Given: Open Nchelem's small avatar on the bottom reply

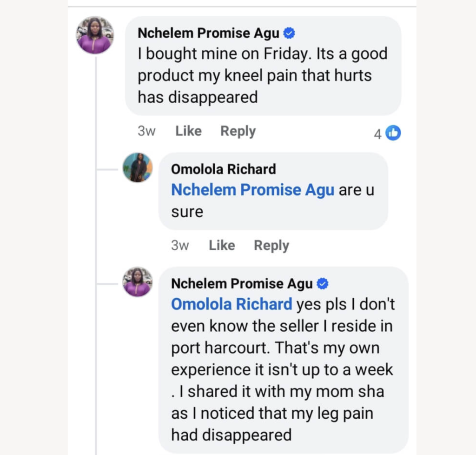Looking at the screenshot, I should pos(138,282).
